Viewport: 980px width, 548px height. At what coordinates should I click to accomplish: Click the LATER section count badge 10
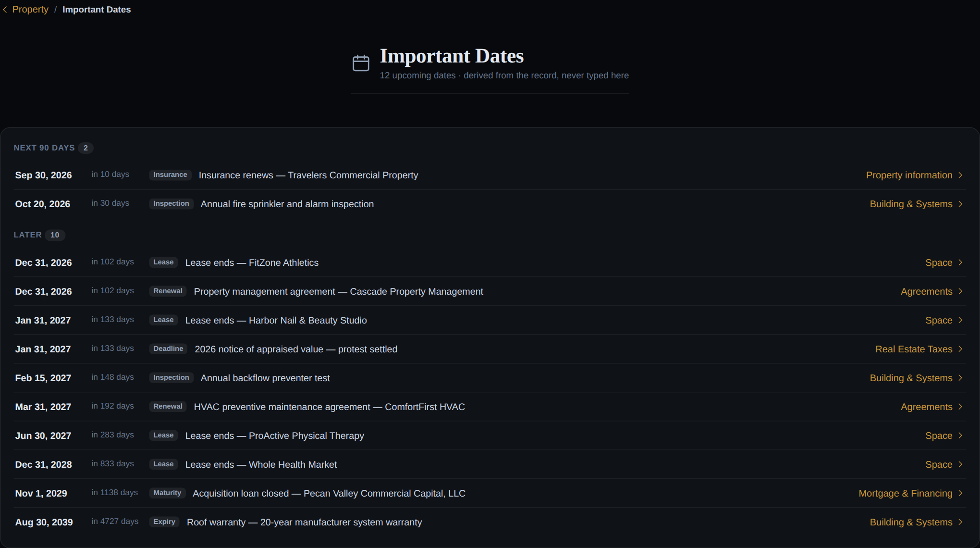pyautogui.click(x=55, y=235)
